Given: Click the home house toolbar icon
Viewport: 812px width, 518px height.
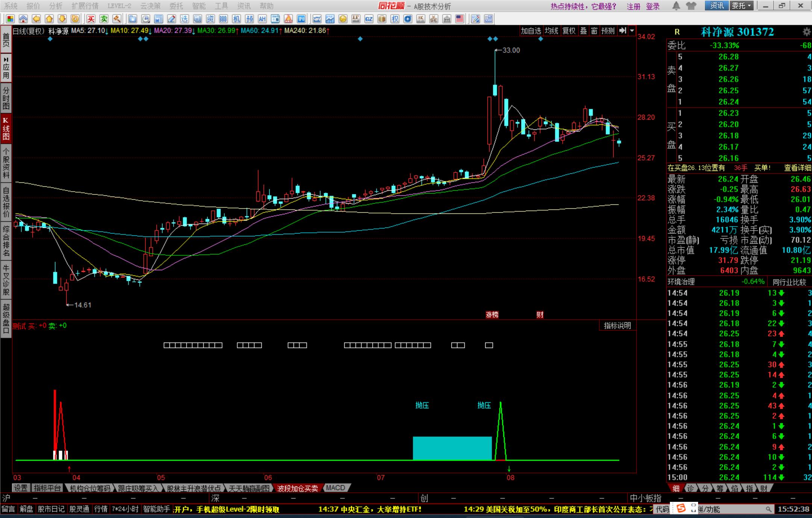Looking at the screenshot, I should [x=23, y=19].
